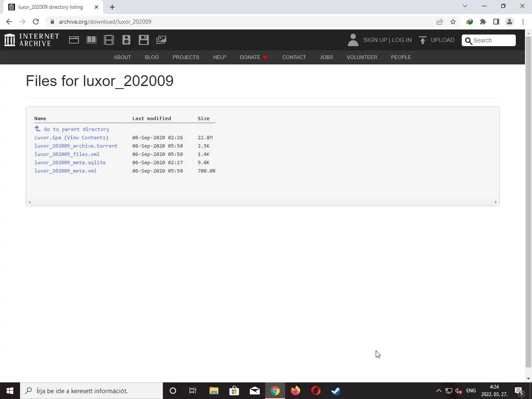The height and width of the screenshot is (399, 532).
Task: Click the upload arrow icon
Action: (423, 40)
